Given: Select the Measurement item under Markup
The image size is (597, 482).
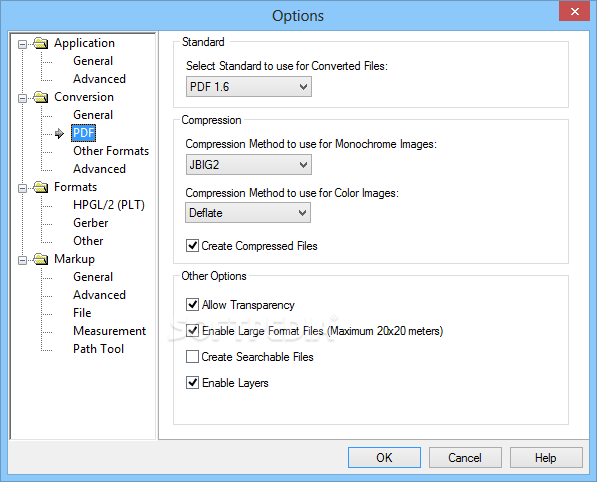Looking at the screenshot, I should [x=109, y=331].
